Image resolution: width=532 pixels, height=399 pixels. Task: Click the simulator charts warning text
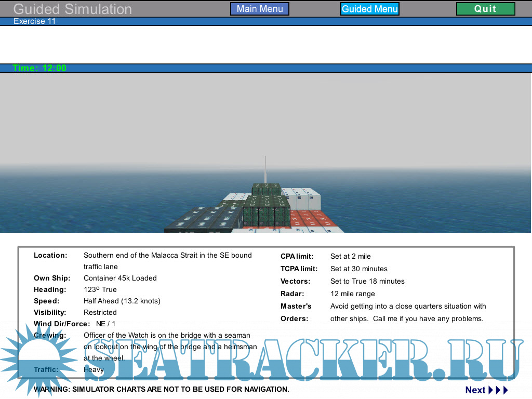pyautogui.click(x=161, y=389)
